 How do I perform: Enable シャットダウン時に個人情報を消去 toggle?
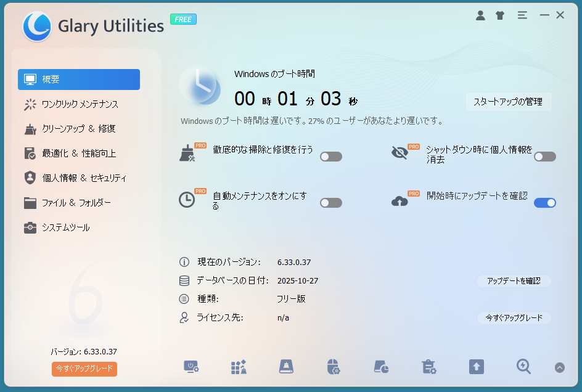(x=545, y=157)
